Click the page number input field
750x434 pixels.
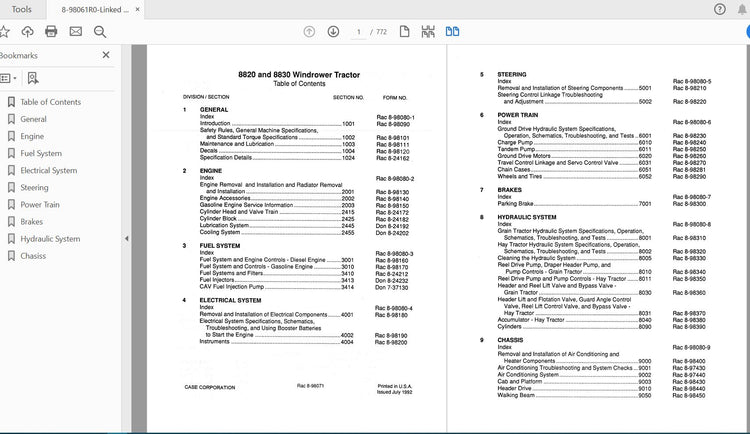[358, 32]
